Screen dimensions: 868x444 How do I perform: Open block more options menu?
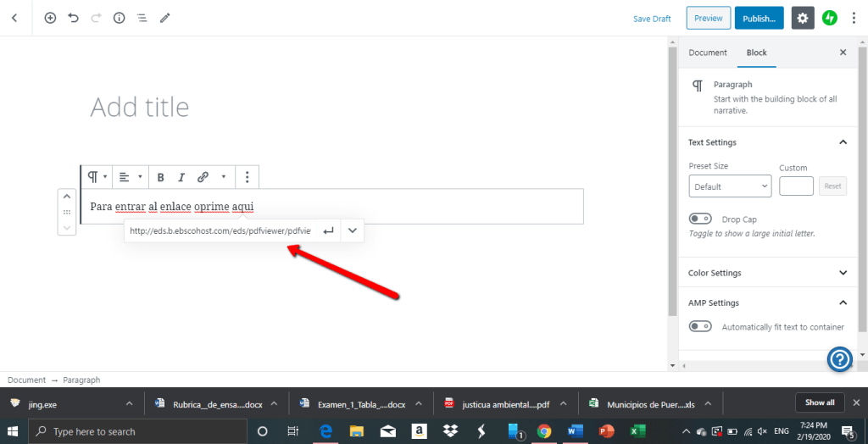(x=247, y=177)
